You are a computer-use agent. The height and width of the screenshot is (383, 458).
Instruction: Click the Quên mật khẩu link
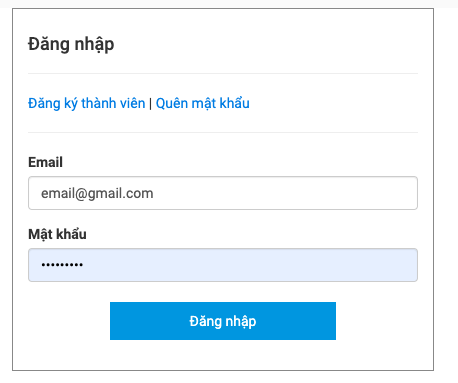[x=203, y=103]
